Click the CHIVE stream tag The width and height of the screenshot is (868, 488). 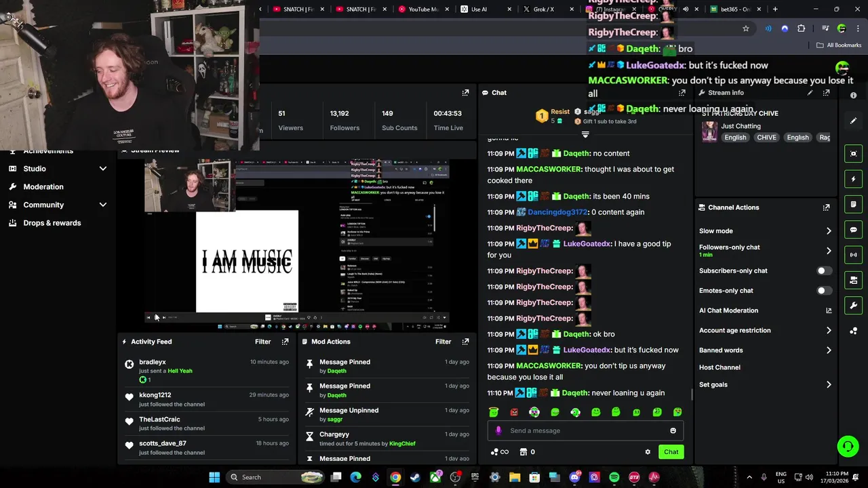(x=766, y=138)
